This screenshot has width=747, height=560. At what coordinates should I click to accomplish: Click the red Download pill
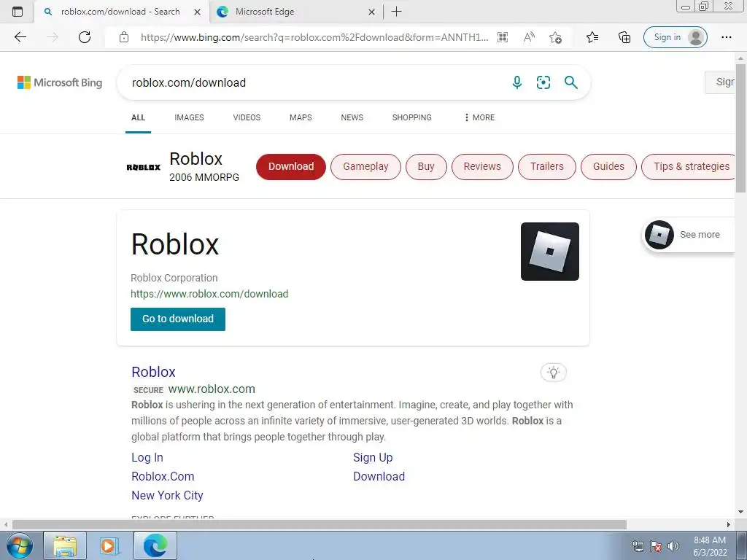pos(291,167)
